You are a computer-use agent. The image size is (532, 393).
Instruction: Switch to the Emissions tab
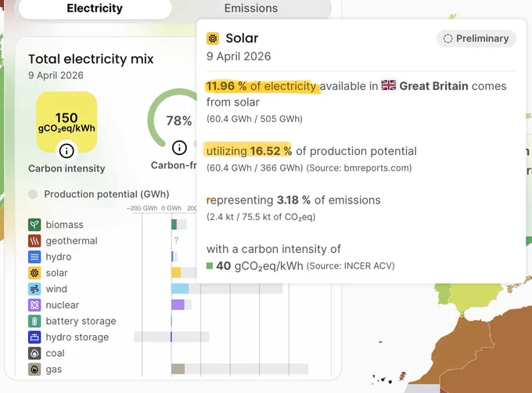coord(251,8)
